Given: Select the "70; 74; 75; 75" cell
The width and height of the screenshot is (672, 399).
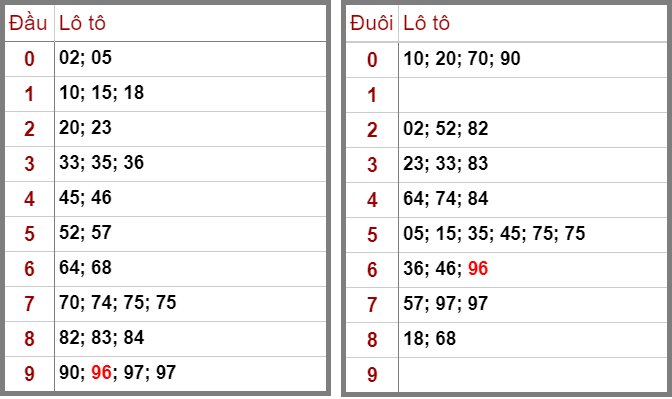Looking at the screenshot, I should [190, 304].
